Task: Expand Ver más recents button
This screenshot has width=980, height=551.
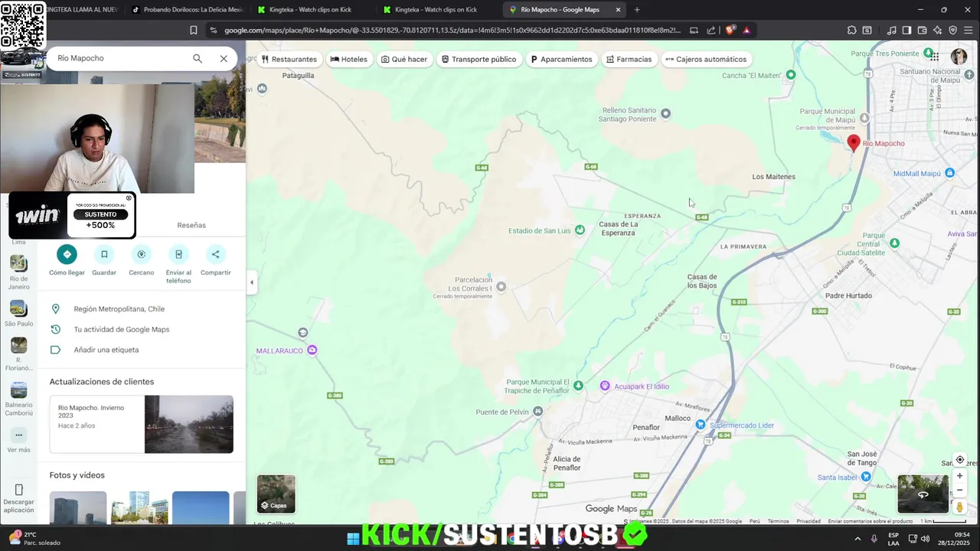Action: (18, 440)
